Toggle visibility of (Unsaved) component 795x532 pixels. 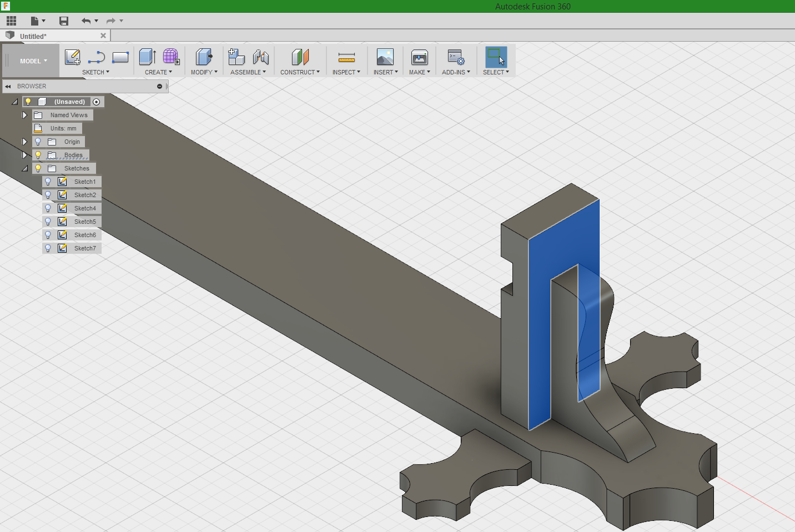click(28, 102)
